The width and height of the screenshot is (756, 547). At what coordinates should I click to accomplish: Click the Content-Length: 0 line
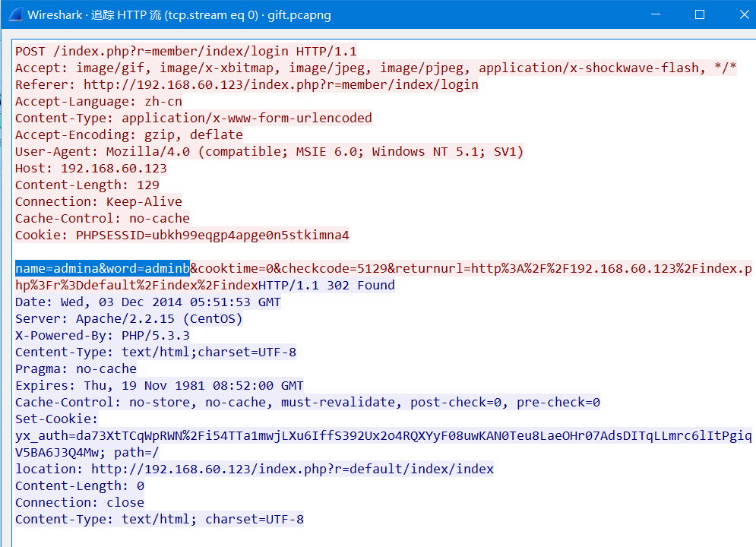click(80, 485)
